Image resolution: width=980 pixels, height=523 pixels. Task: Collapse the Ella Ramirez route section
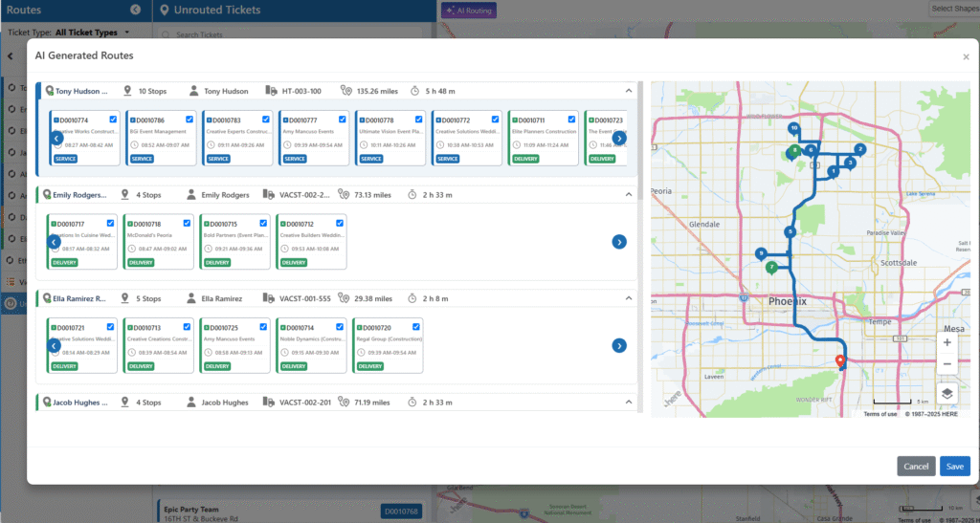[628, 298]
